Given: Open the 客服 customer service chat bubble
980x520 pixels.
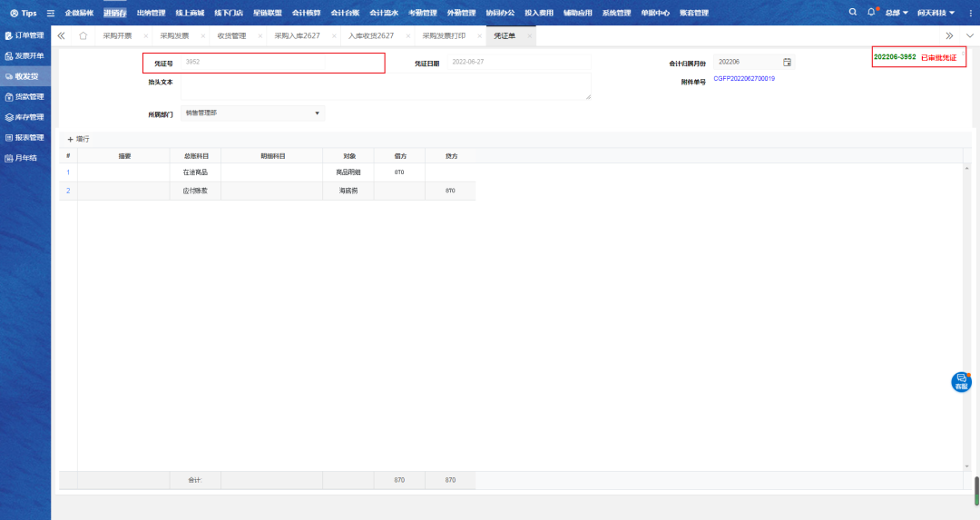Looking at the screenshot, I should (x=961, y=382).
